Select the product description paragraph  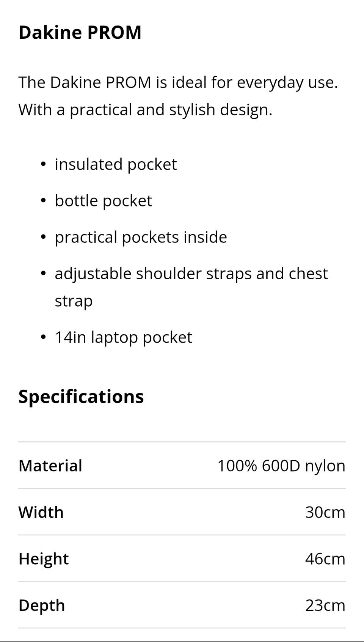(x=178, y=96)
